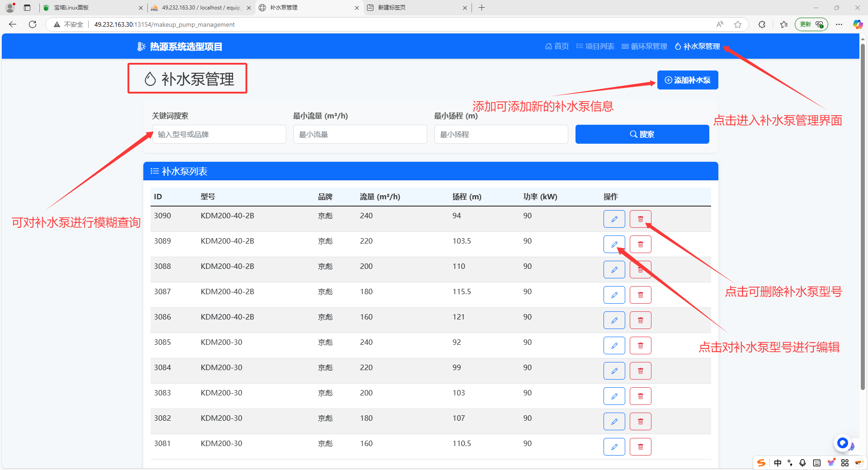Close the 新建标签页 tab
Image resolution: width=868 pixels, height=470 pixels.
coord(465,8)
